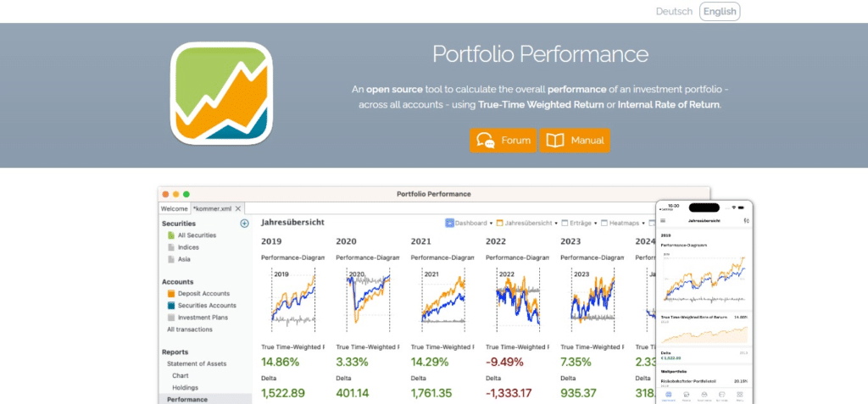Open the Forum via chat bubble icon
868x404 pixels.
(x=486, y=140)
